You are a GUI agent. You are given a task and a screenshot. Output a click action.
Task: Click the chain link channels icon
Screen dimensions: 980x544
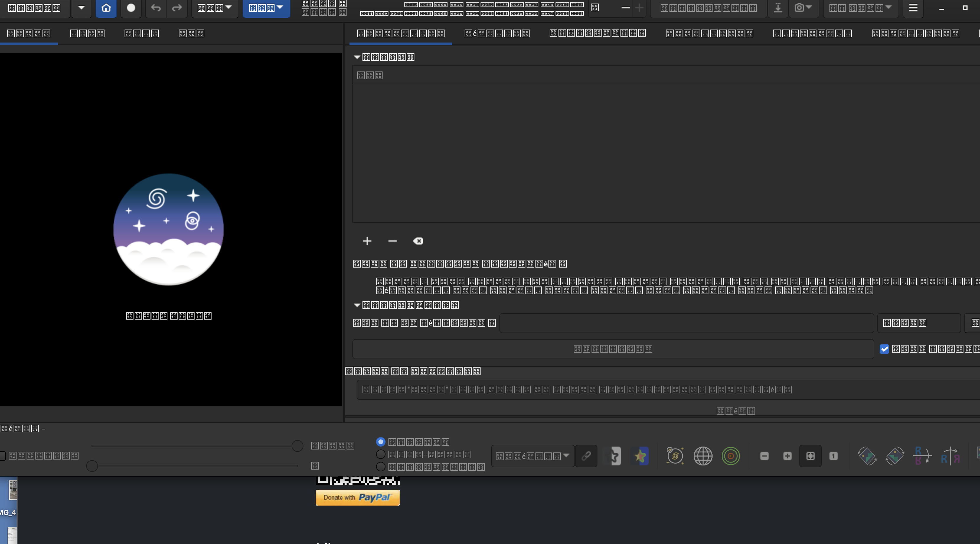pyautogui.click(x=586, y=456)
